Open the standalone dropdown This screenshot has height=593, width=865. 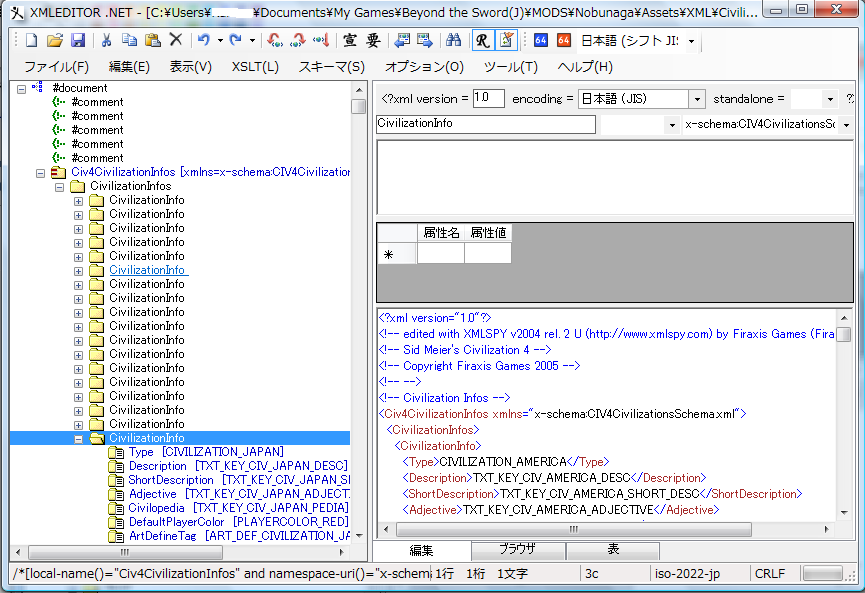(x=830, y=99)
